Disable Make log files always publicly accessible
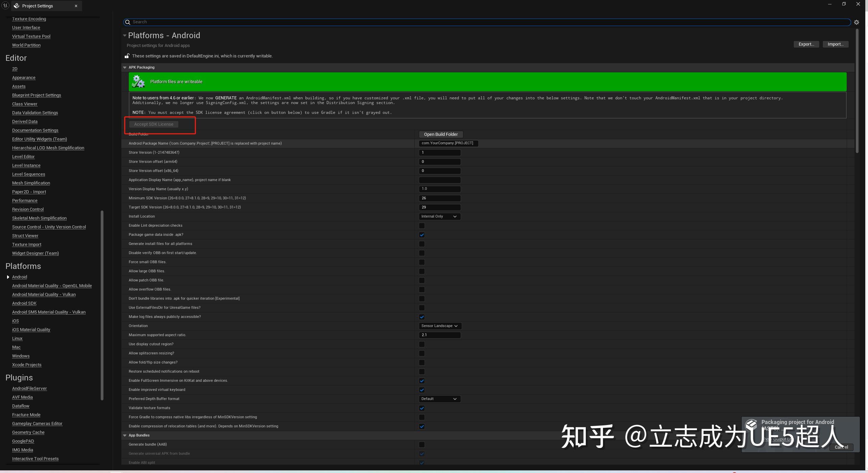This screenshot has height=473, width=868. [421, 317]
